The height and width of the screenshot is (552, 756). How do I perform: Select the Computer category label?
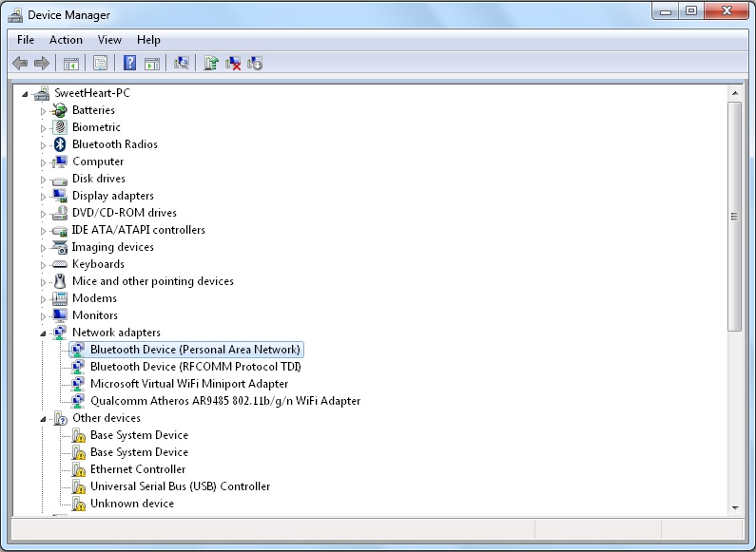pos(98,162)
